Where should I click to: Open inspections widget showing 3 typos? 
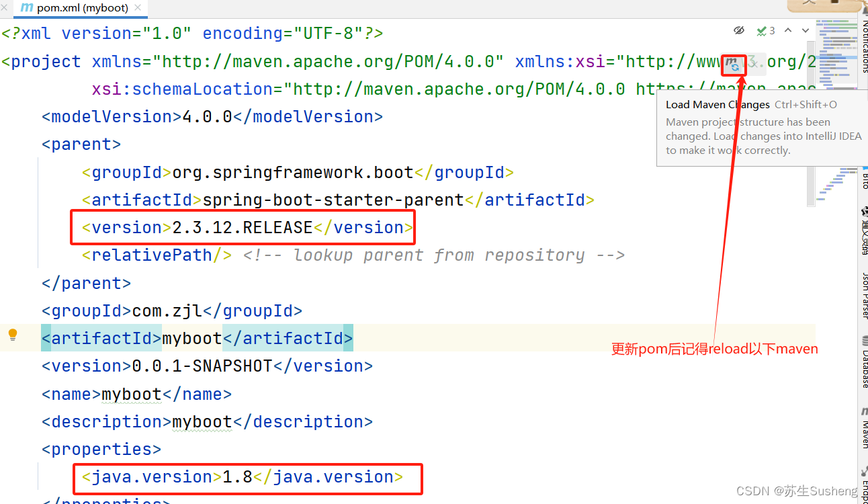(766, 31)
